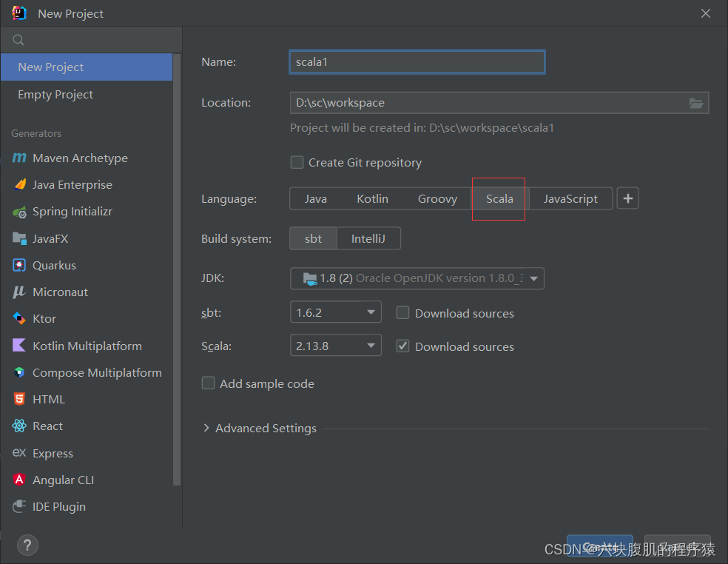Select JavaScript language option
This screenshot has width=728, height=564.
point(570,199)
